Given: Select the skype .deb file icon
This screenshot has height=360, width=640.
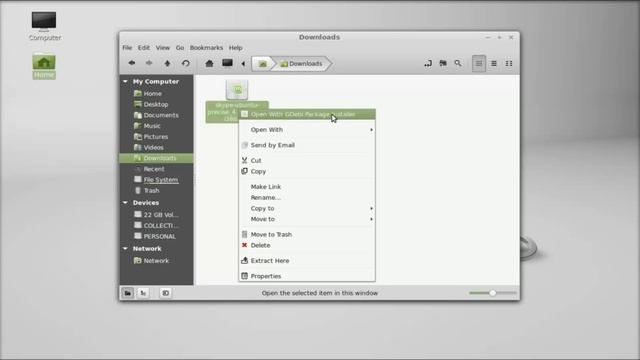Looking at the screenshot, I should point(237,89).
